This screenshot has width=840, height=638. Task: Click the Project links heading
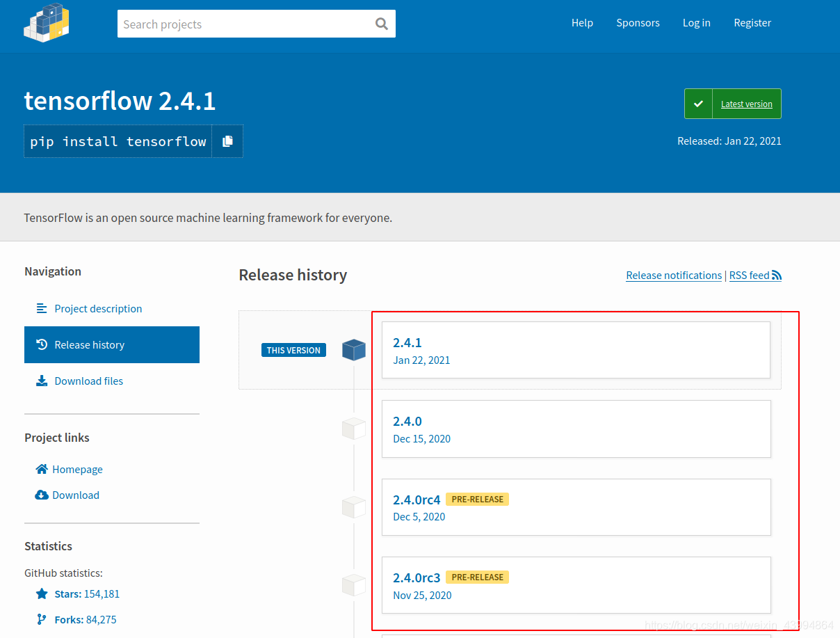click(57, 438)
